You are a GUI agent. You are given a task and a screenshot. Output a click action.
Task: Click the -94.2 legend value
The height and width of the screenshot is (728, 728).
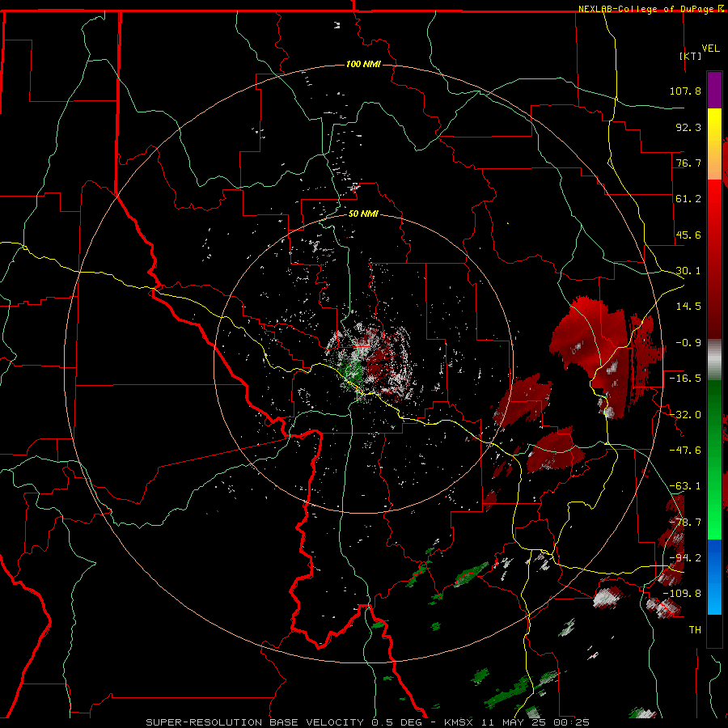(685, 558)
